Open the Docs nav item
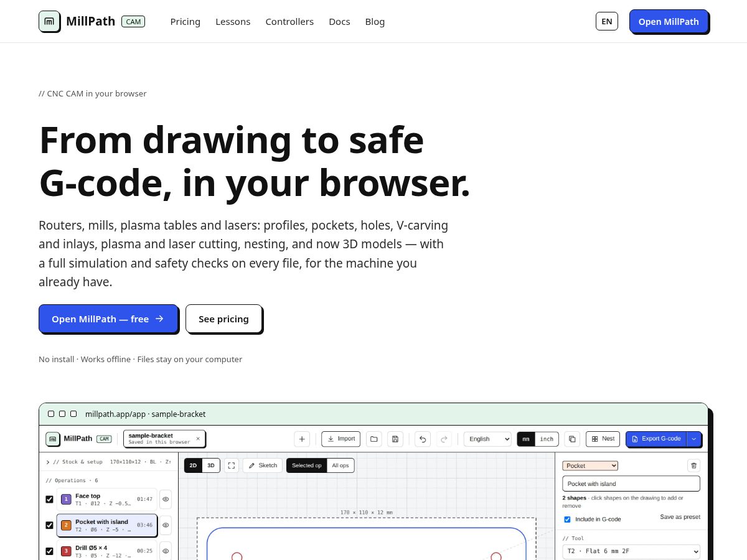The image size is (747, 560). [x=339, y=21]
